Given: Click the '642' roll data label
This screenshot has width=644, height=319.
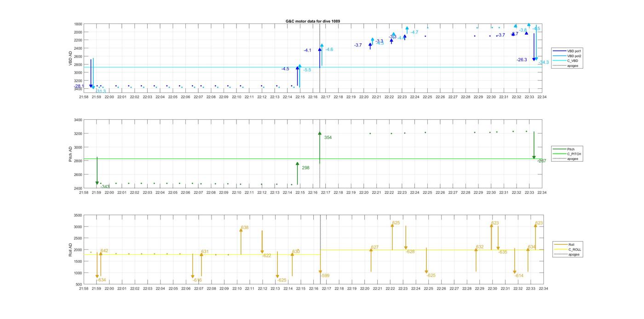Looking at the screenshot, I should [104, 251].
